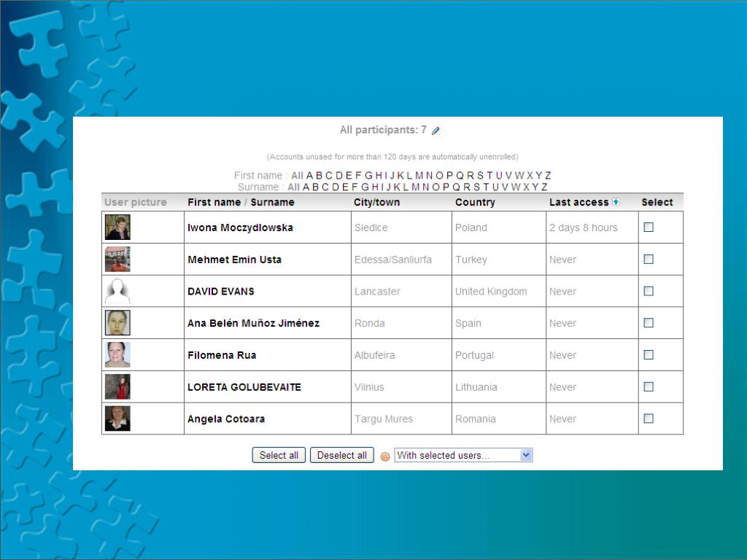Open Filomena Rua name link
This screenshot has height=560, width=747.
click(222, 355)
